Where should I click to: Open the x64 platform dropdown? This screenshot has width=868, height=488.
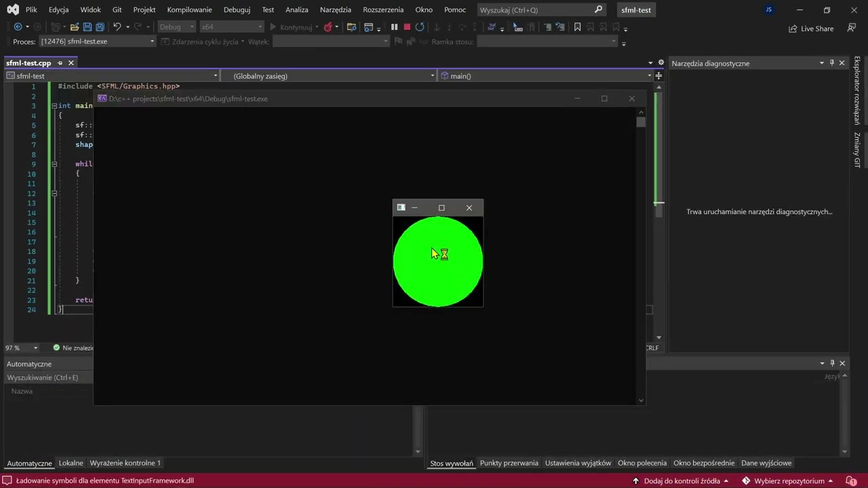(x=231, y=27)
